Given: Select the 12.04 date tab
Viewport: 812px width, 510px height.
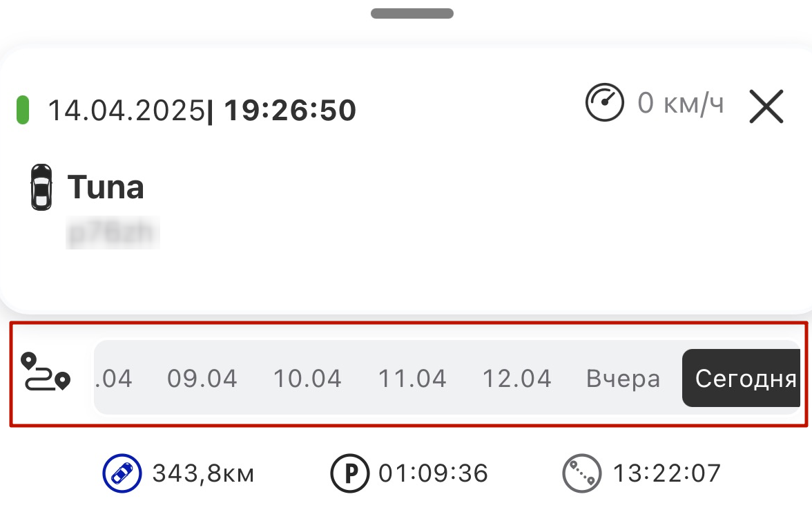Looking at the screenshot, I should [x=516, y=379].
